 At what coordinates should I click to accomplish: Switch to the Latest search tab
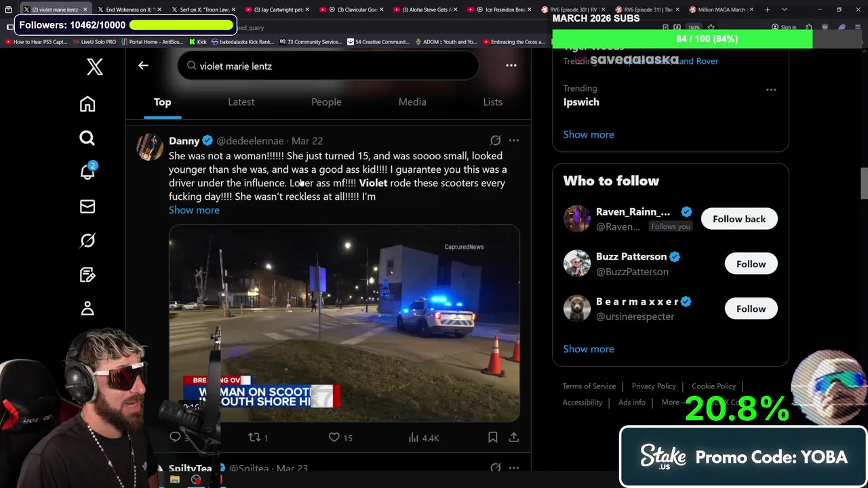coord(241,102)
